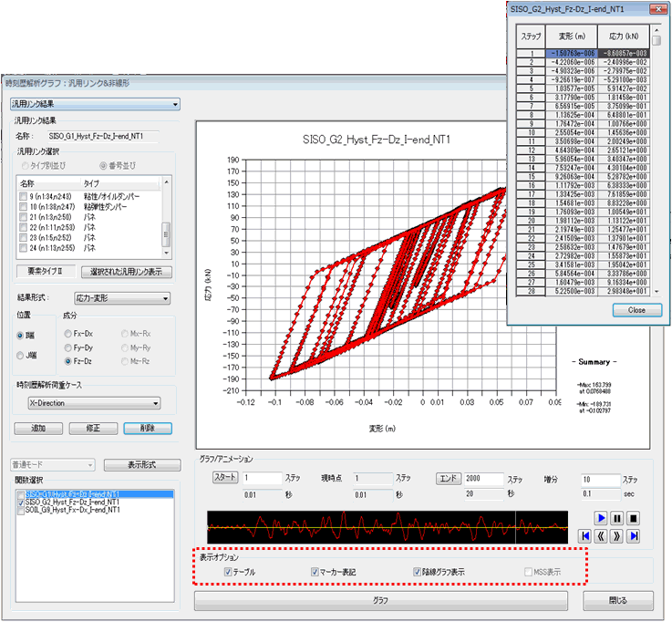Click the 削除 button
The width and height of the screenshot is (672, 622).
coord(148,429)
